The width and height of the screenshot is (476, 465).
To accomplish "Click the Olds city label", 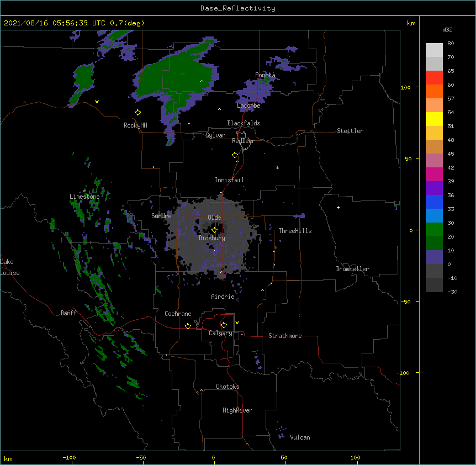I will coord(214,218).
